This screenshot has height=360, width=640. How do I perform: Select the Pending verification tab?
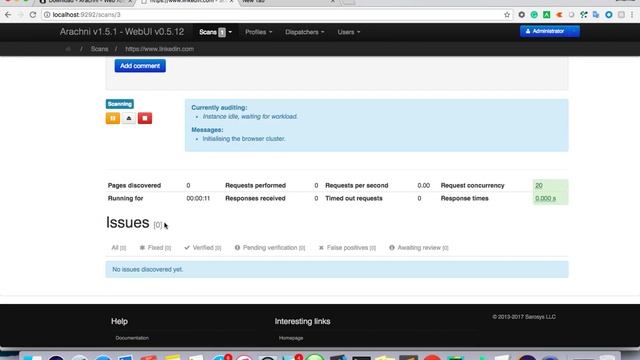pyautogui.click(x=270, y=248)
